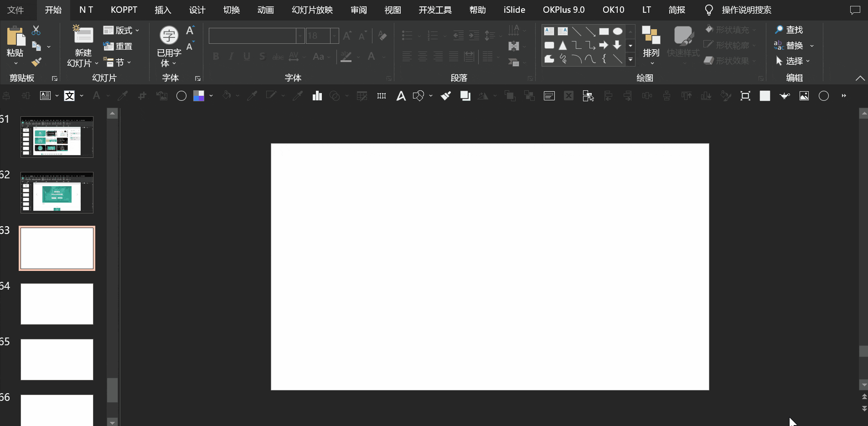The image size is (868, 426).
Task: Click the comments speech bubble icon
Action: 855,10
